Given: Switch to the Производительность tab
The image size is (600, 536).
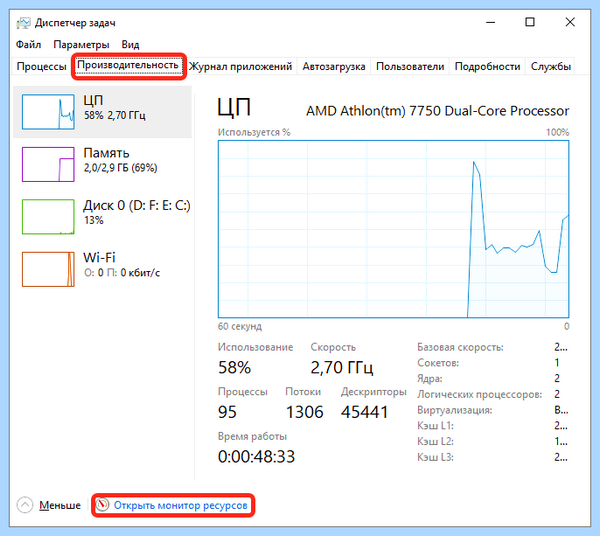Looking at the screenshot, I should [128, 65].
